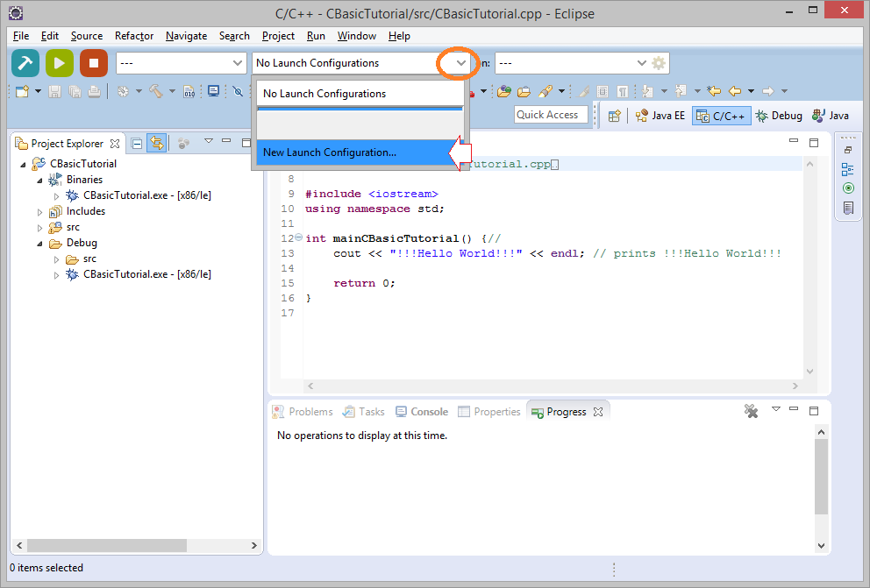This screenshot has height=588, width=870.
Task: Collapse the Binaries node
Action: pos(40,181)
